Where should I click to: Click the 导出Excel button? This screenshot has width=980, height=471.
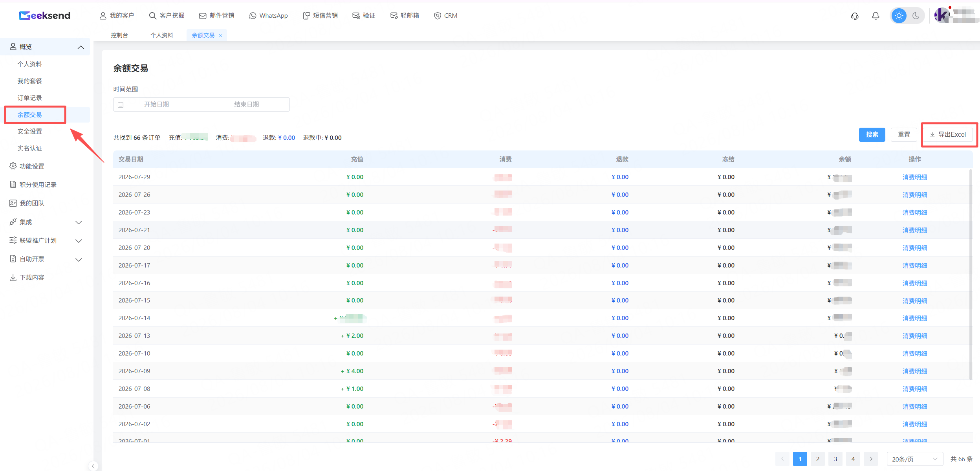click(947, 135)
